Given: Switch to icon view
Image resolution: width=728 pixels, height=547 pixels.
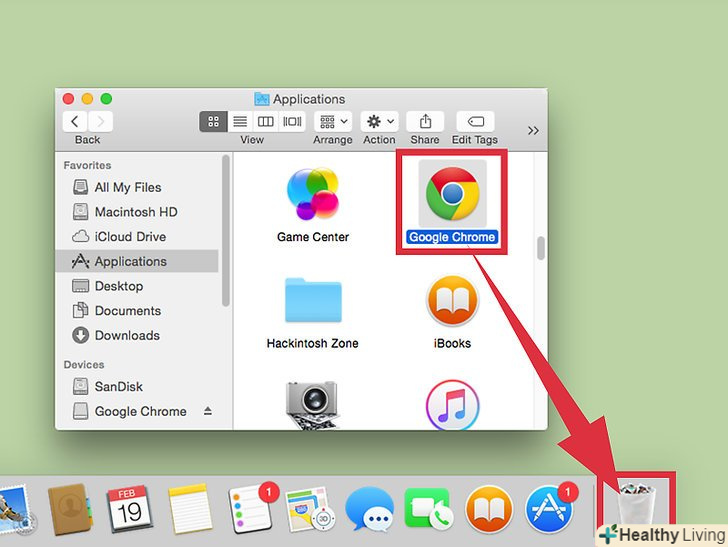Looking at the screenshot, I should [x=213, y=122].
